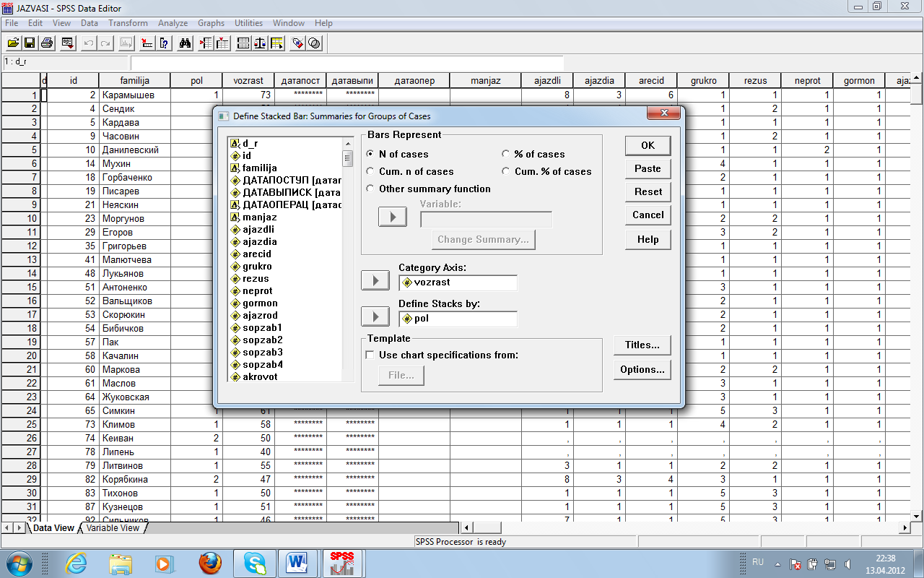Open the Word taskbar icon

[x=297, y=563]
